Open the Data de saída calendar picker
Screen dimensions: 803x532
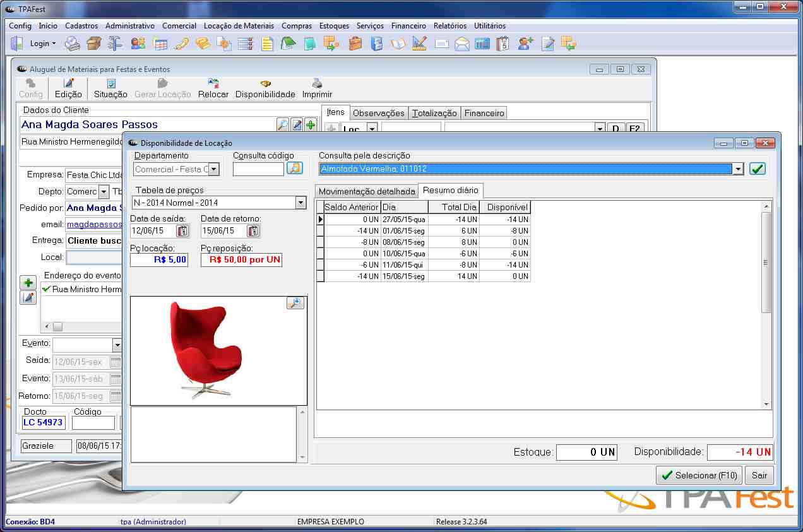(182, 231)
